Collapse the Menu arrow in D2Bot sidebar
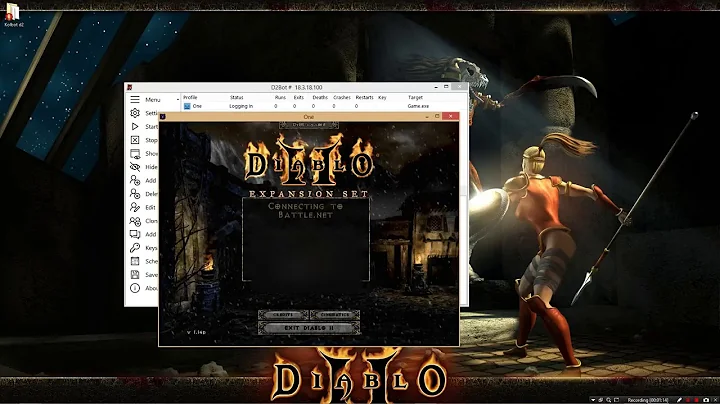This screenshot has height=404, width=720. [178, 100]
